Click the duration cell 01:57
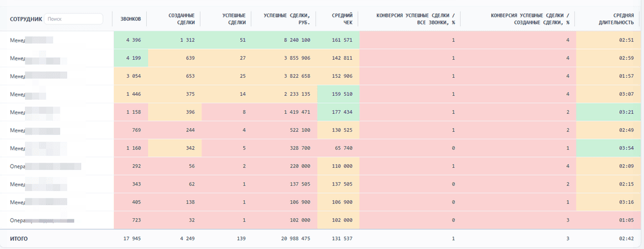The height and width of the screenshot is (249, 644). (x=609, y=77)
